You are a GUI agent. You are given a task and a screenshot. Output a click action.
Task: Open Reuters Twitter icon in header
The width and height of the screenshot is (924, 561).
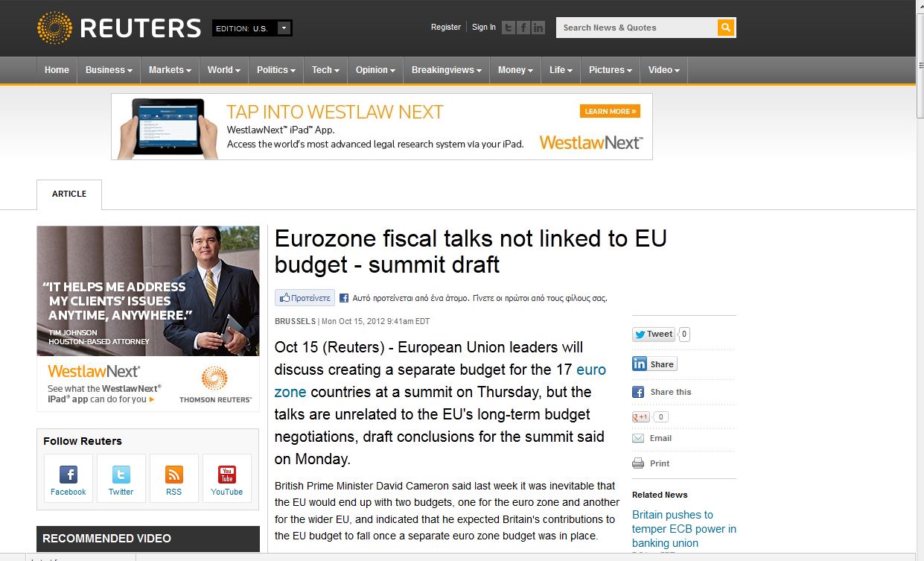[x=509, y=28]
